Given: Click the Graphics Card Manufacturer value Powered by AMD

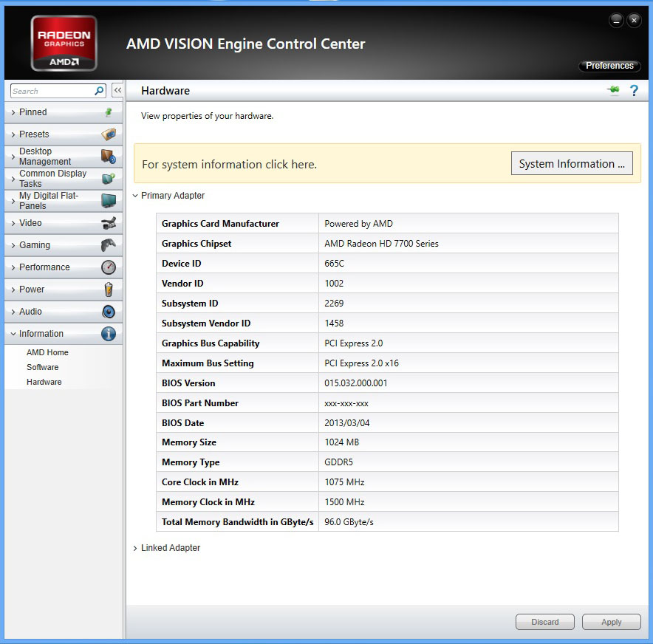Looking at the screenshot, I should [358, 224].
